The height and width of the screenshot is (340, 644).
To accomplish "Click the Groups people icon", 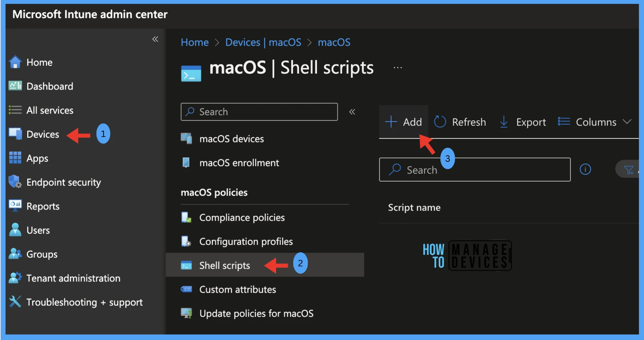I will [15, 254].
